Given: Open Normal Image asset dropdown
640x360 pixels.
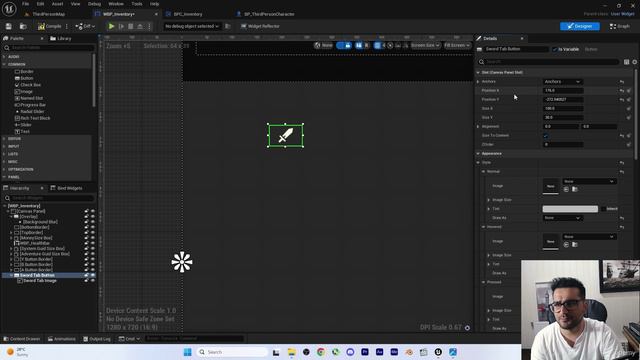Looking at the screenshot, I should pyautogui.click(x=589, y=181).
